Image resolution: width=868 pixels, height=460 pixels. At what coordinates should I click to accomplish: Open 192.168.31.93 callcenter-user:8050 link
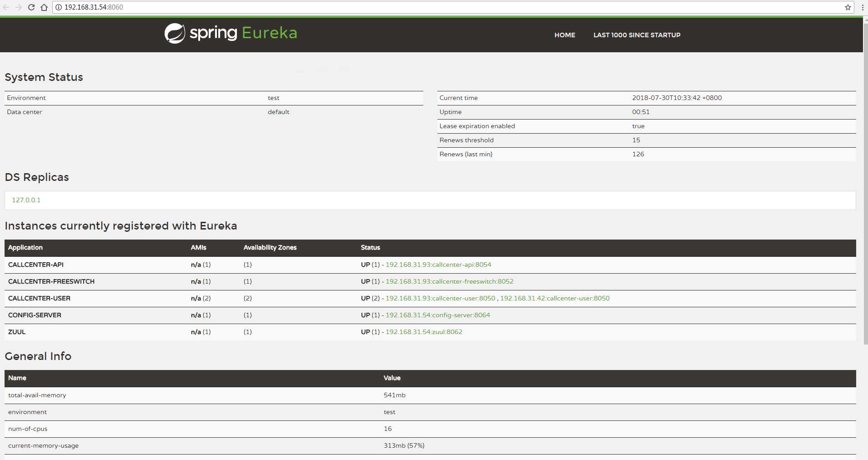click(440, 298)
